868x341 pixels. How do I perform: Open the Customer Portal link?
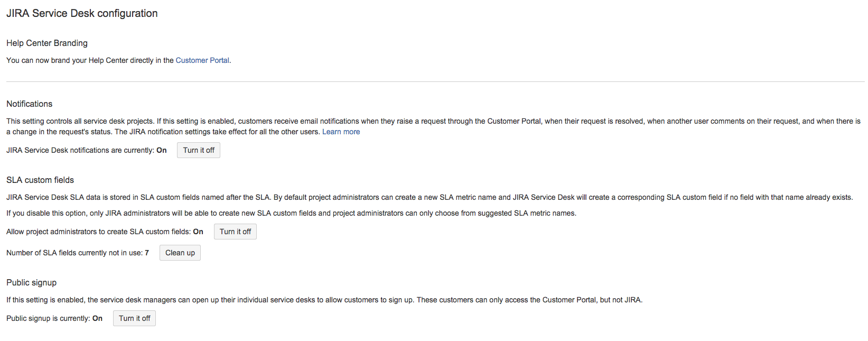click(x=202, y=60)
